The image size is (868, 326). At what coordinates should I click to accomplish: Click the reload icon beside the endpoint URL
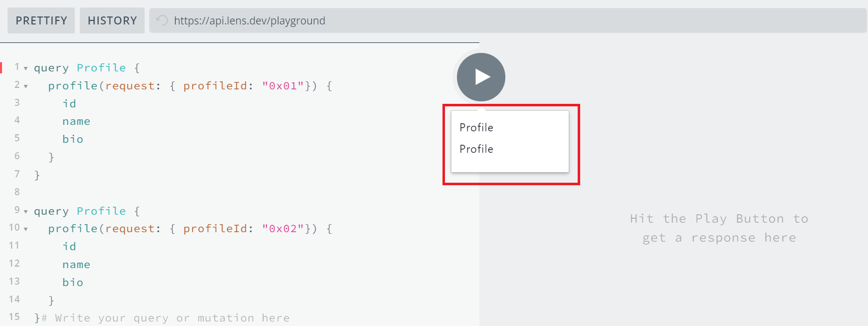(162, 20)
